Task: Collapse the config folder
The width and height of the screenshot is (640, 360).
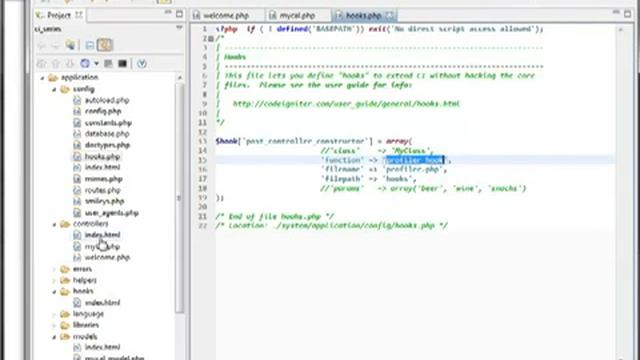Action: (54, 89)
